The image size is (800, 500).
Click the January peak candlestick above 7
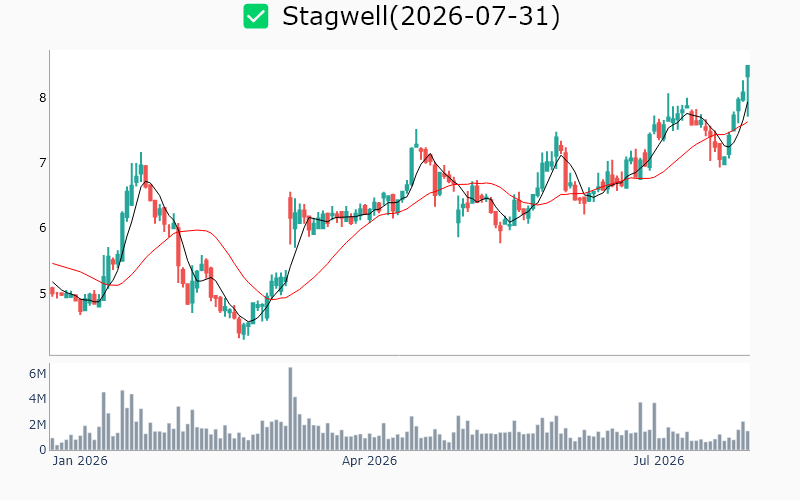[141, 167]
